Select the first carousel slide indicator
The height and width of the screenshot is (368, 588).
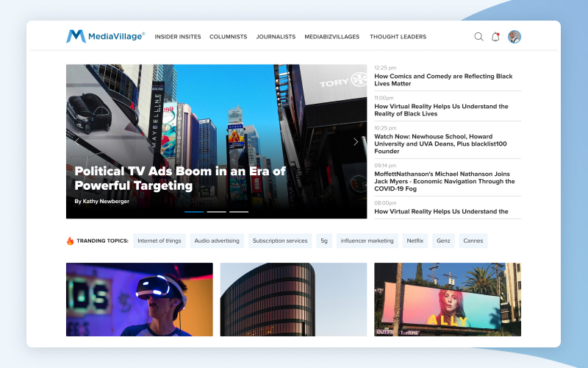point(194,212)
